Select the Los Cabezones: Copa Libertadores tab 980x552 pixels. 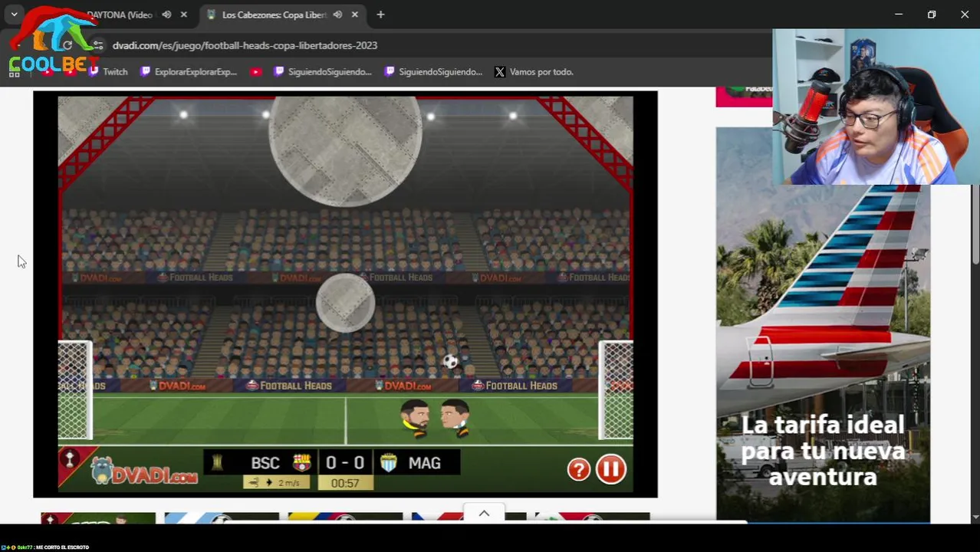coord(275,15)
